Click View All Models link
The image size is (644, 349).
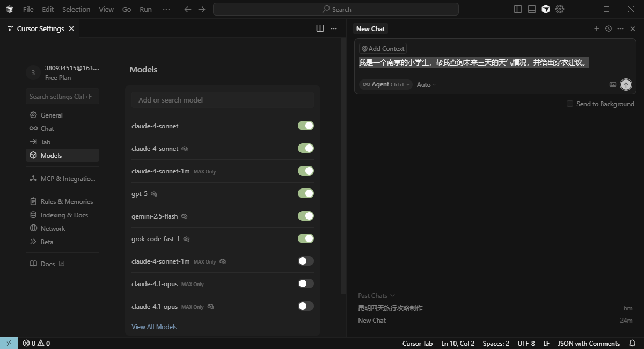pyautogui.click(x=154, y=326)
